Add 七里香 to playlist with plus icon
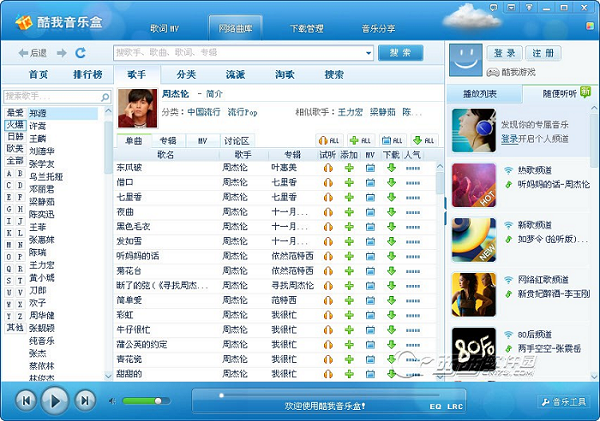The image size is (600, 421). click(x=349, y=198)
